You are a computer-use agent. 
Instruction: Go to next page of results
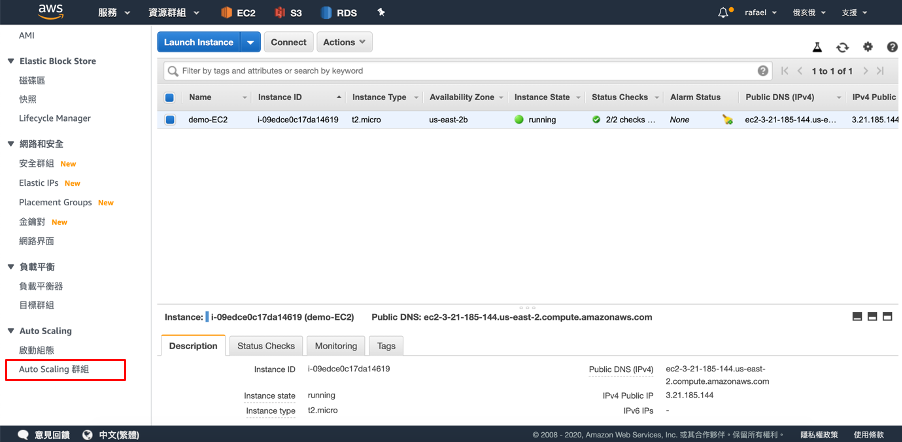865,71
